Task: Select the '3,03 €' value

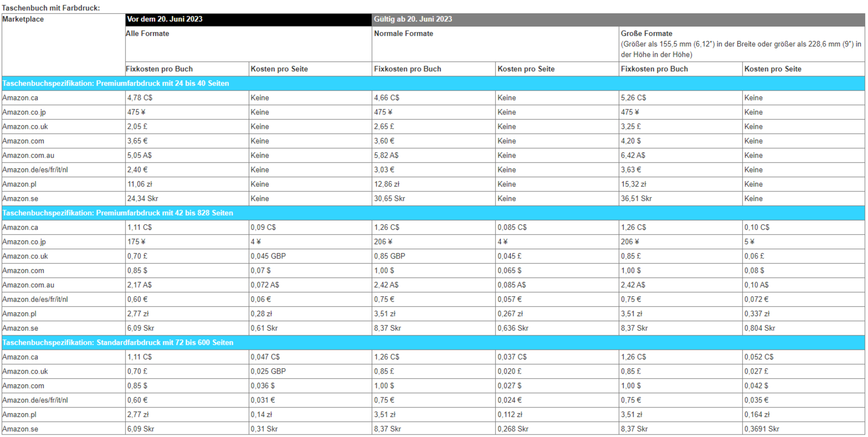Action: (384, 170)
